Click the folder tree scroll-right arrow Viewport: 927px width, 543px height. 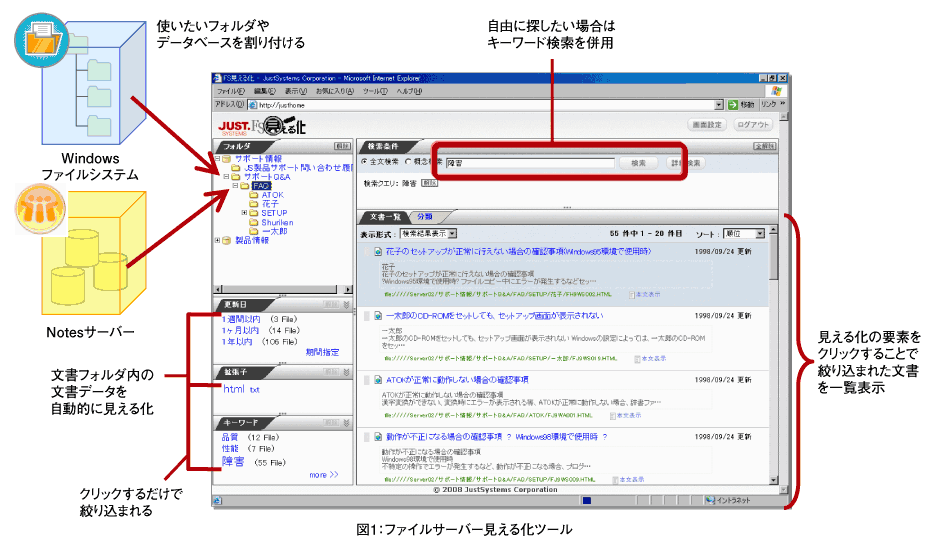[348, 289]
